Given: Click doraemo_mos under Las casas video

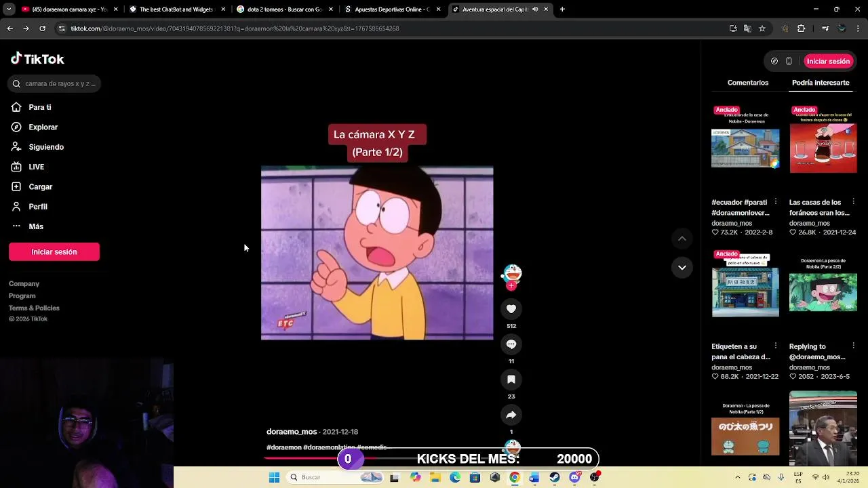Looking at the screenshot, I should (810, 223).
